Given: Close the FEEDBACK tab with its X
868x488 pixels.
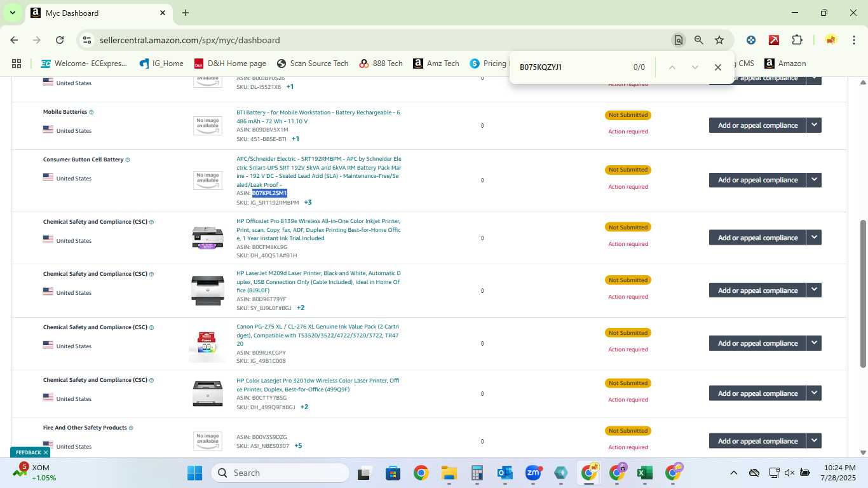Looking at the screenshot, I should click(x=46, y=452).
